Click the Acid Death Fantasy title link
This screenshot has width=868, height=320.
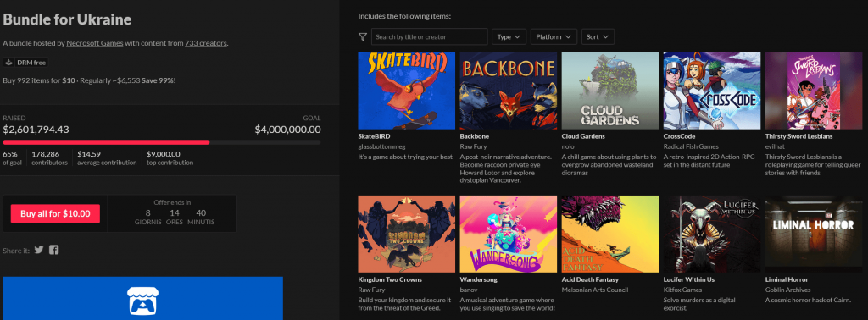tap(590, 279)
